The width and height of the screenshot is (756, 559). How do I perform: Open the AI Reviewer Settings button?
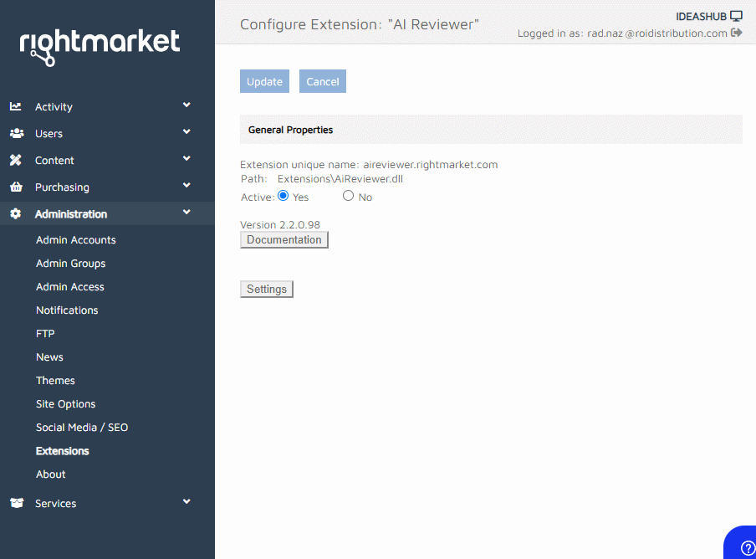(267, 290)
